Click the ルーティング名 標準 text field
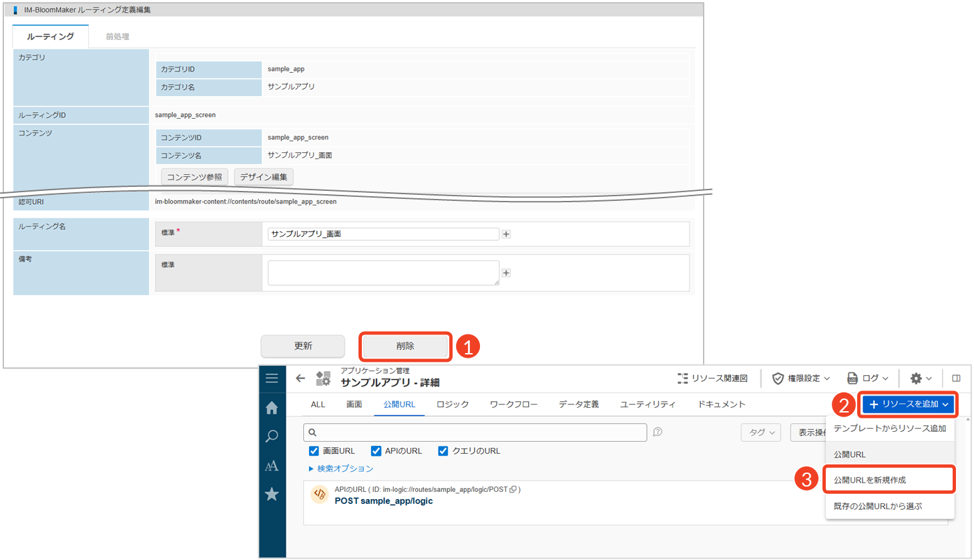Viewport: 974px width, 560px height. 383,234
